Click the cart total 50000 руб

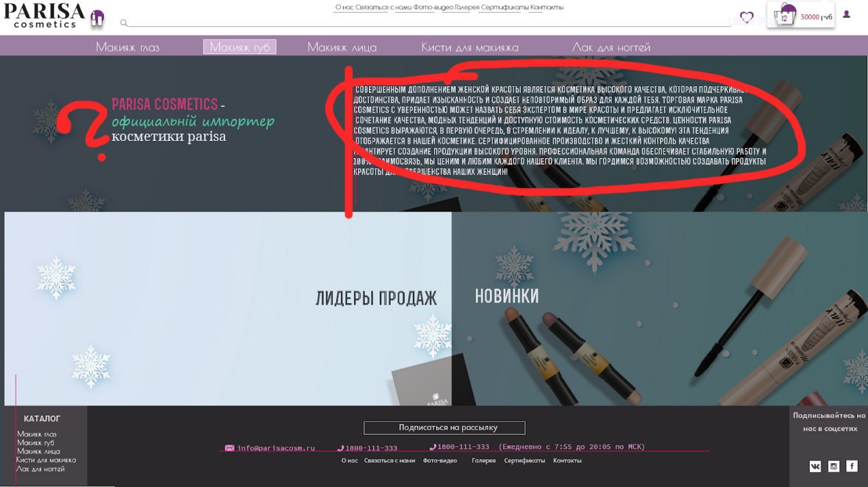[x=816, y=18]
